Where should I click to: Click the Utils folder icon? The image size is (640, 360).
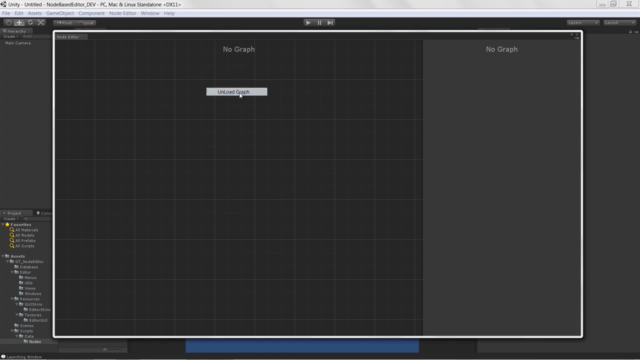click(x=21, y=283)
